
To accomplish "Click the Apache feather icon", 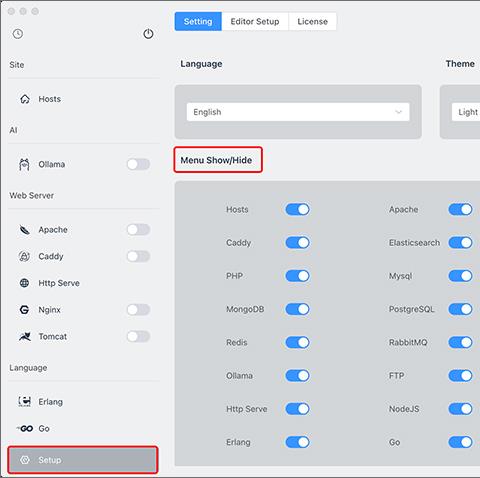I will click(25, 230).
